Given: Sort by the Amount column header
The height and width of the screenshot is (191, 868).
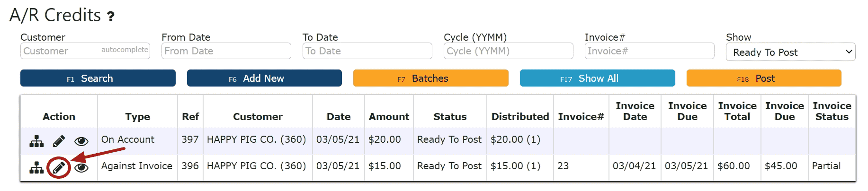Looking at the screenshot, I should click(389, 117).
